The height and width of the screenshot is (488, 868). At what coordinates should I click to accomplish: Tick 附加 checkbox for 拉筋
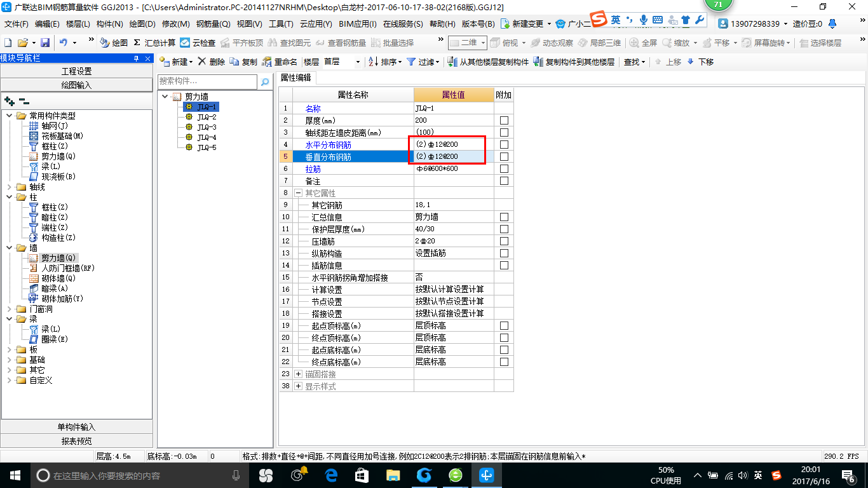tap(504, 168)
